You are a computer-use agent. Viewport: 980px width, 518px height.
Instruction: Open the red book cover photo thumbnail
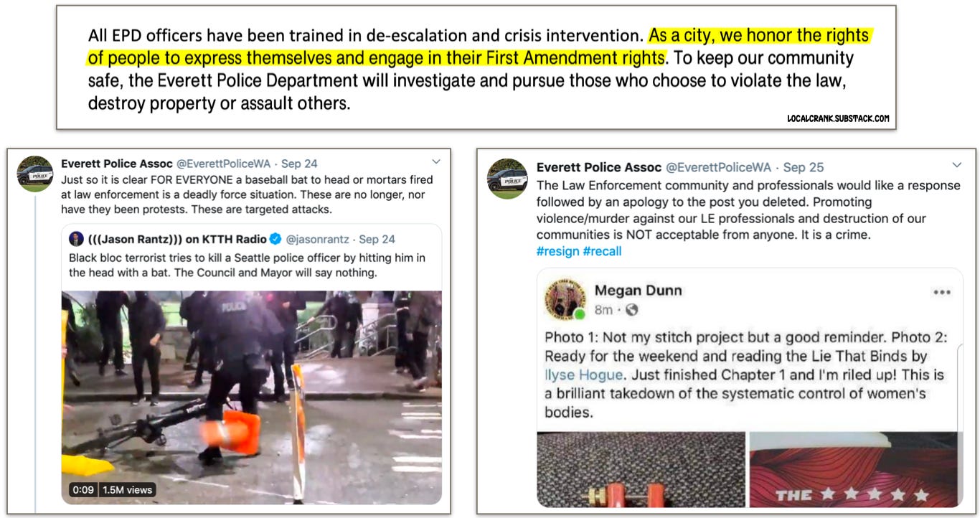(x=854, y=469)
